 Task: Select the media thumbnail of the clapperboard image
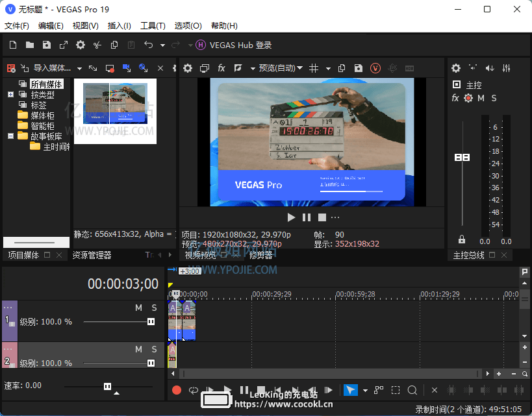click(x=116, y=111)
